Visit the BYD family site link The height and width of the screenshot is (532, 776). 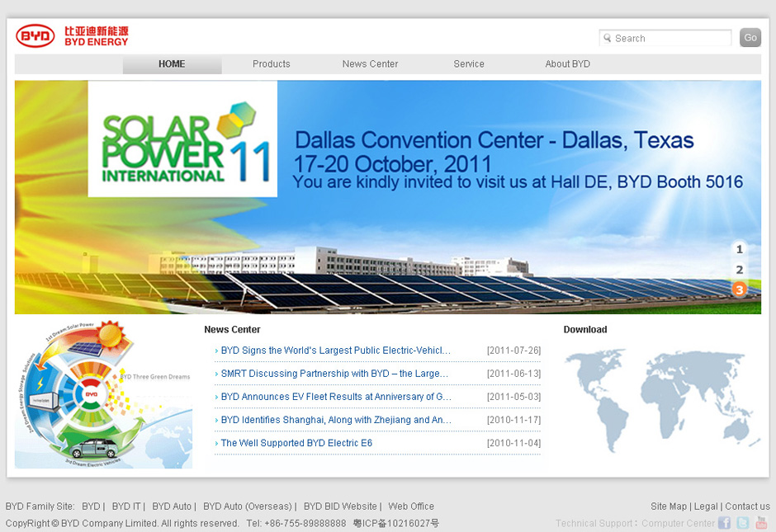pyautogui.click(x=91, y=506)
